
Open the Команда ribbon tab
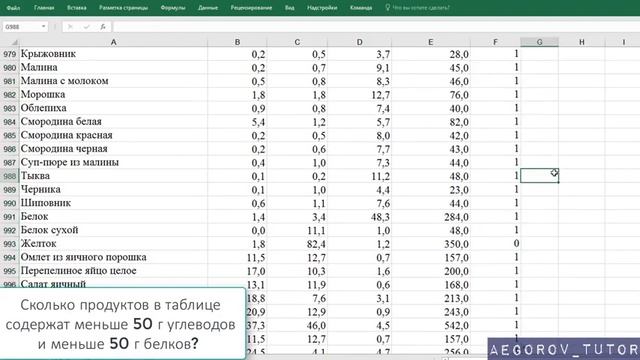(x=361, y=8)
